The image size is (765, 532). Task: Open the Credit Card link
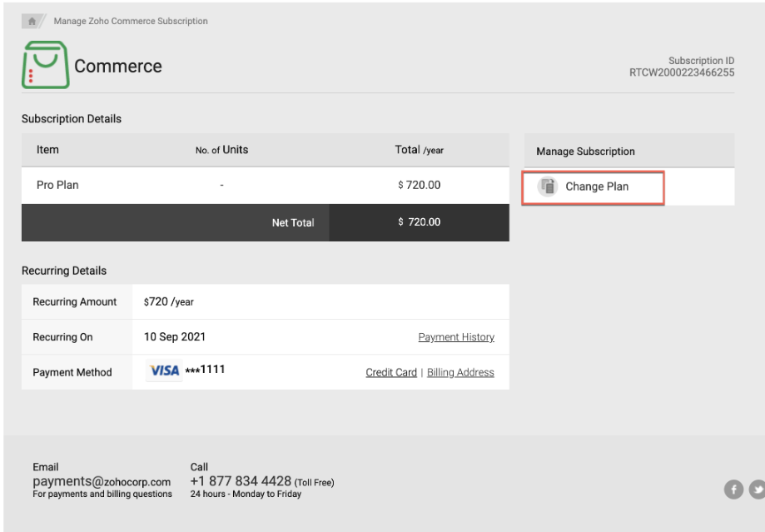[x=391, y=372]
